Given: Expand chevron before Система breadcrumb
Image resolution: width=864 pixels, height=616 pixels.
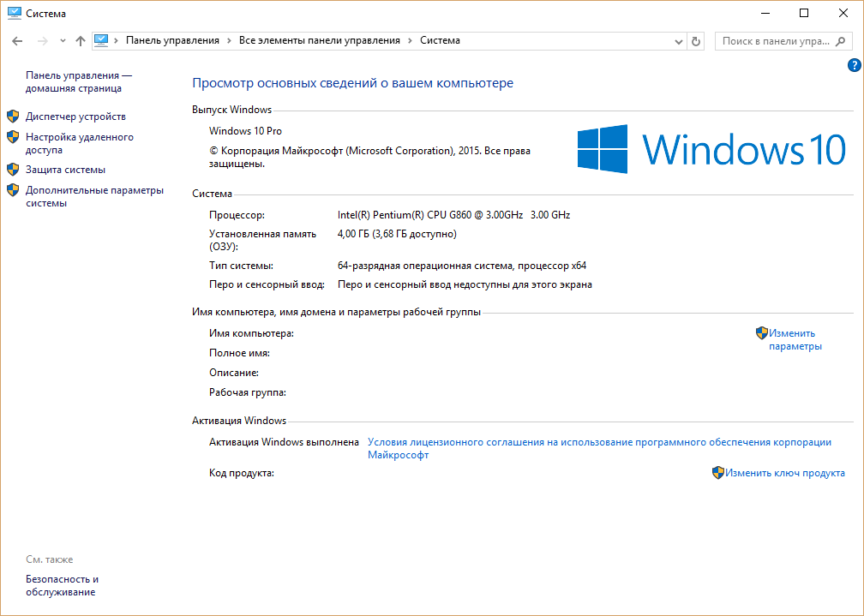Looking at the screenshot, I should click(x=410, y=41).
